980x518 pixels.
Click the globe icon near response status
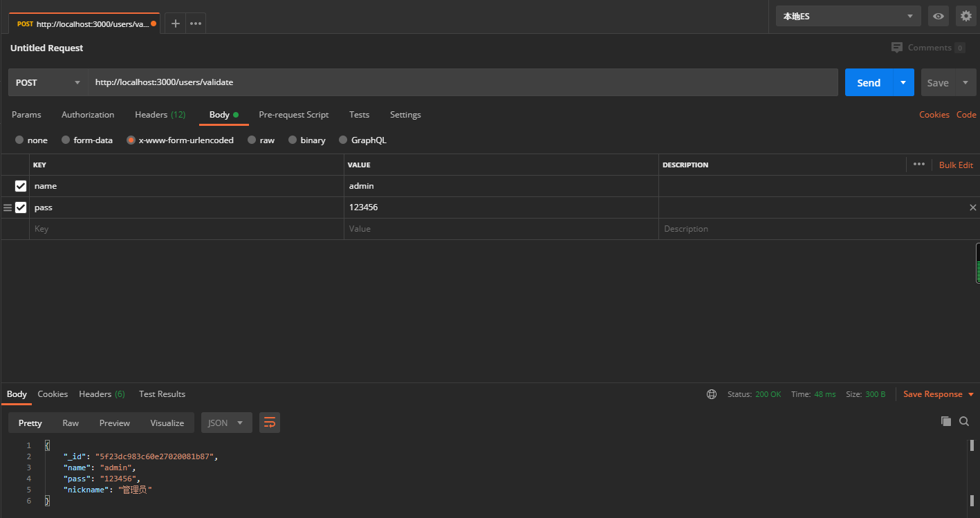pyautogui.click(x=712, y=394)
